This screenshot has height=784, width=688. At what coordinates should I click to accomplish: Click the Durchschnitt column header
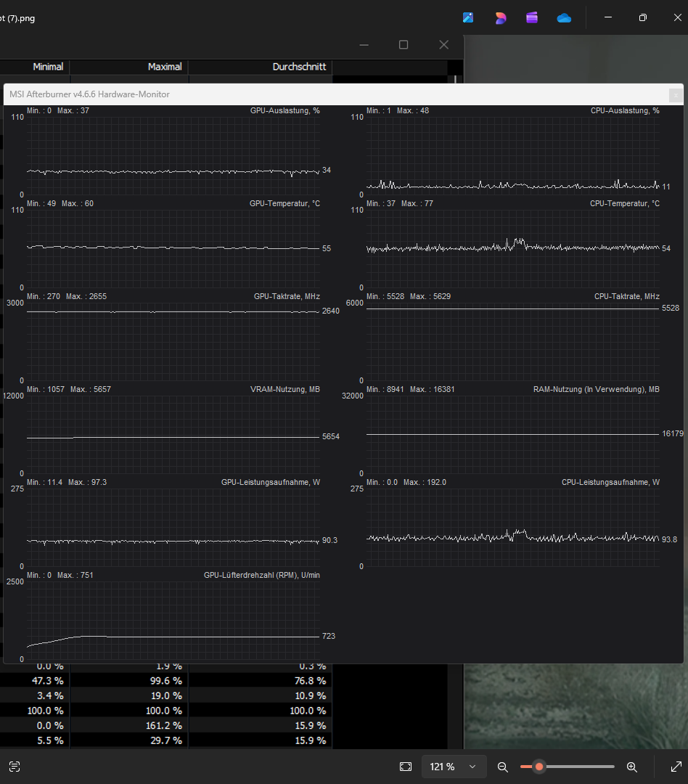pyautogui.click(x=299, y=66)
